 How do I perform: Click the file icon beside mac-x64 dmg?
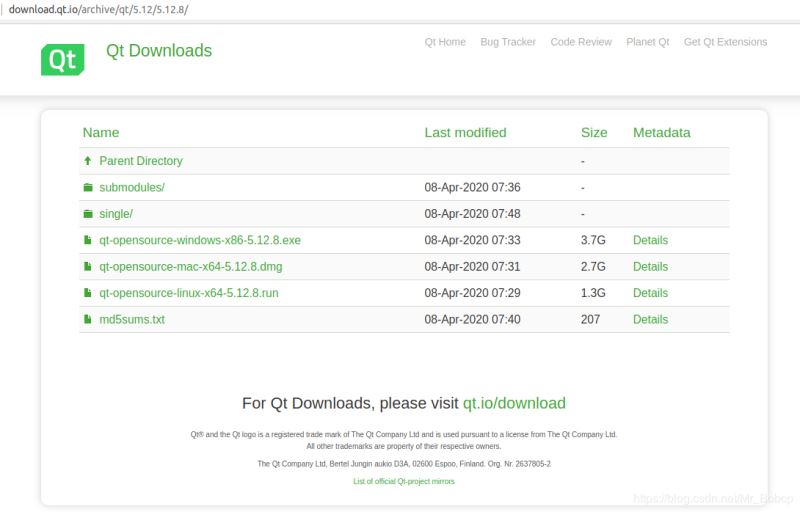(88, 267)
